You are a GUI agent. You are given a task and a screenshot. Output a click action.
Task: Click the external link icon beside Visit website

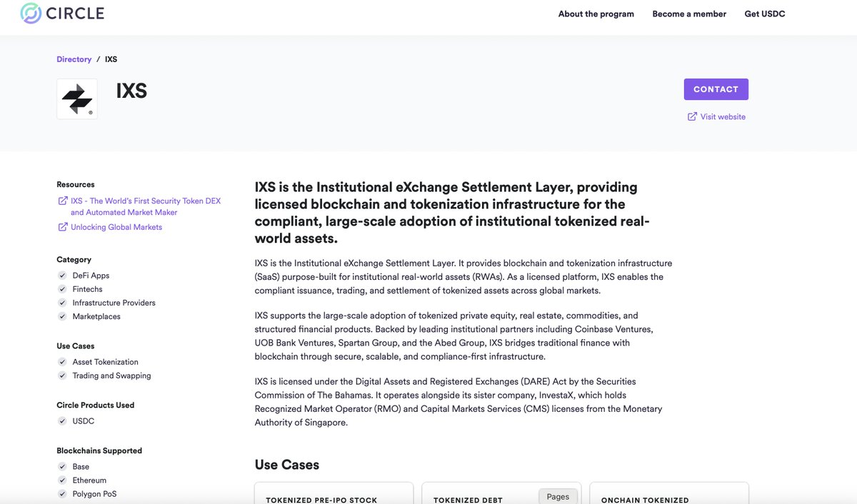[692, 116]
